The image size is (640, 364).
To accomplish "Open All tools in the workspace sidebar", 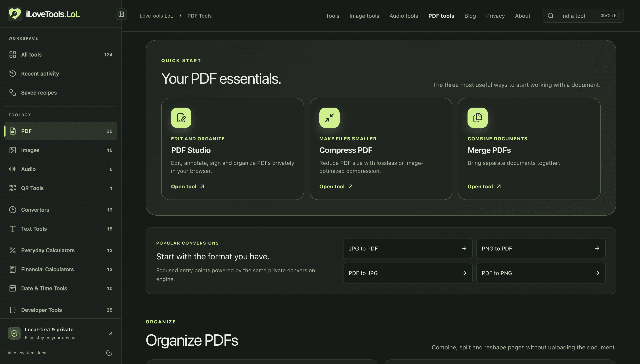I will 61,55.
